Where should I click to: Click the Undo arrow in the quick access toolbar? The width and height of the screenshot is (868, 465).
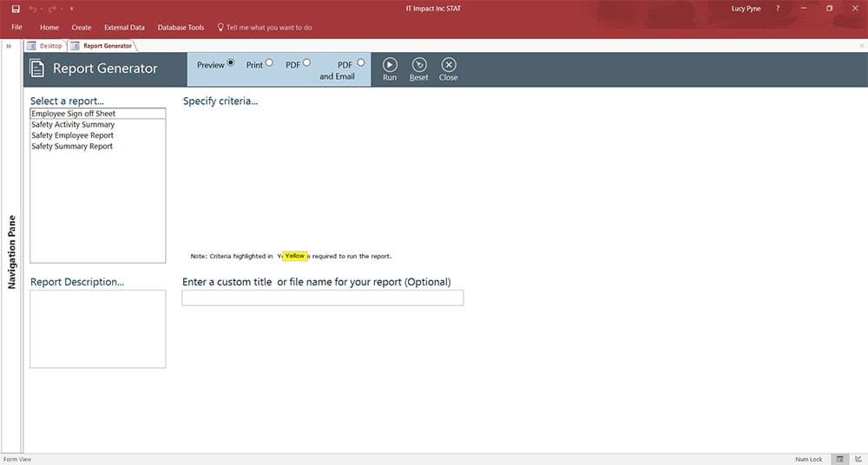32,9
